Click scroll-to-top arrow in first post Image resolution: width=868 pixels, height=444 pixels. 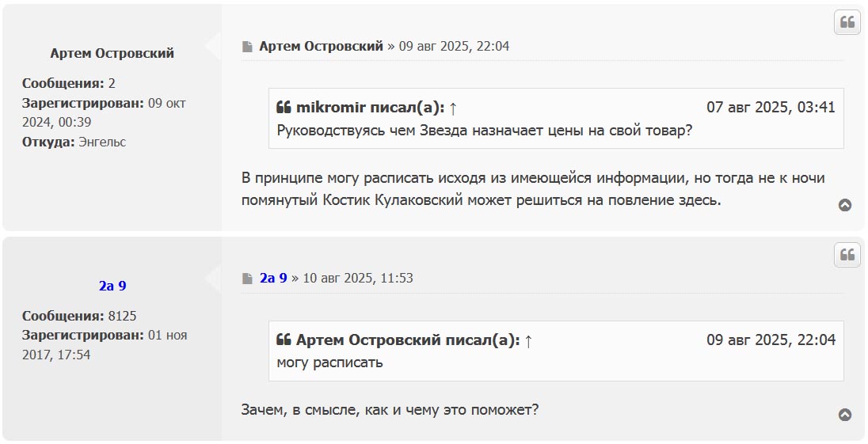[x=845, y=205]
